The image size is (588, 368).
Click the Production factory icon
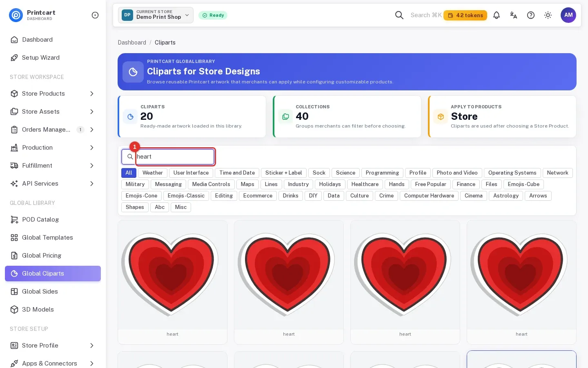(14, 148)
